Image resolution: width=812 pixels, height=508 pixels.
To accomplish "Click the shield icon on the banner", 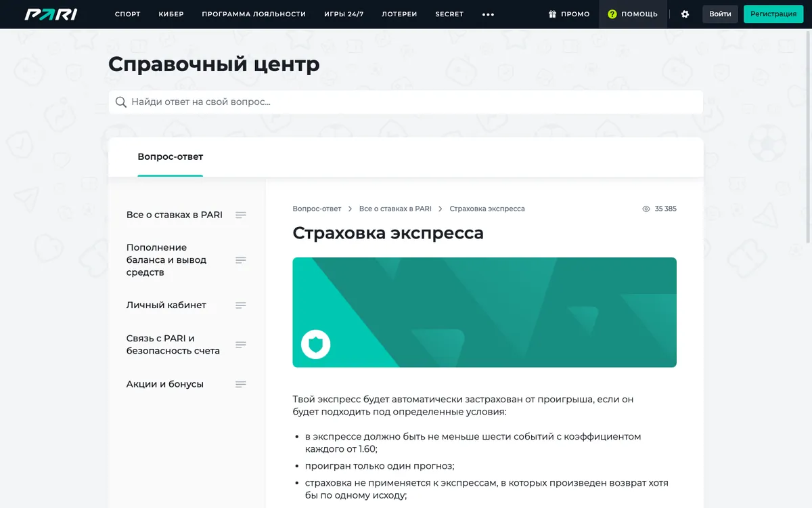I will [315, 344].
